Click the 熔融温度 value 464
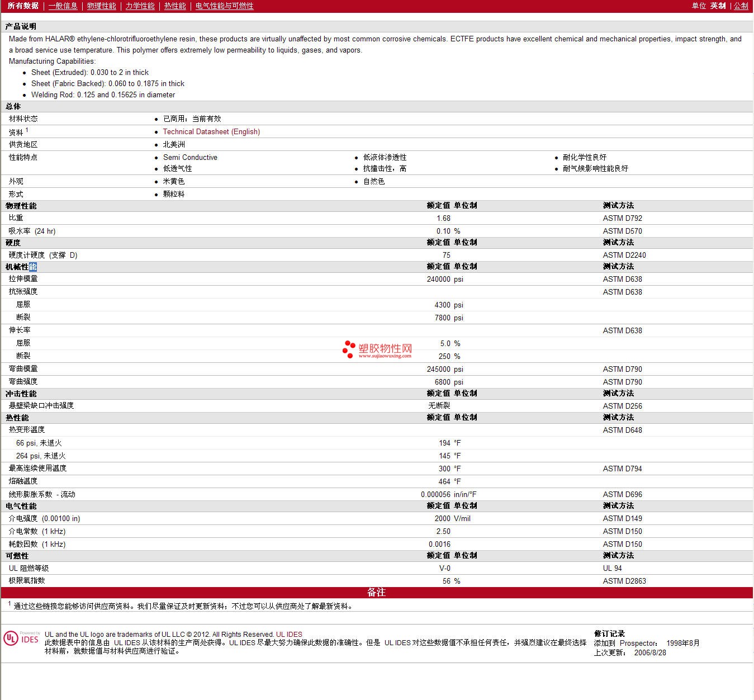The width and height of the screenshot is (754, 700). pos(444,481)
